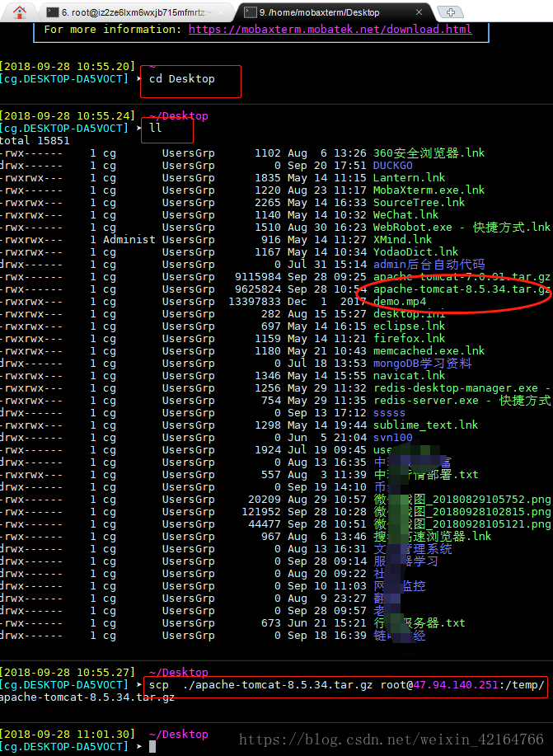Click apache-tomcat-8.5.34.tar.gz in the ll listing
553x756 pixels.
pos(462,289)
